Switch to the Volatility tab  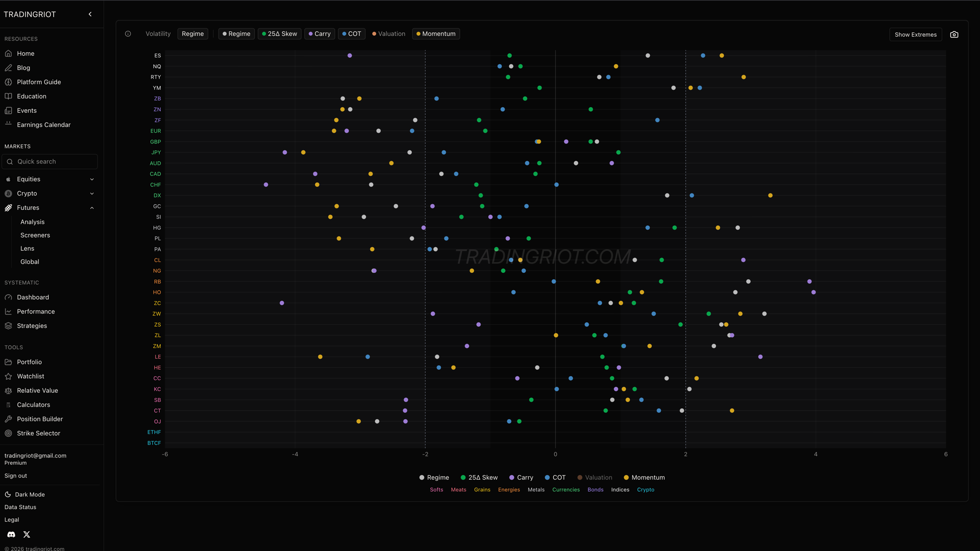(158, 34)
